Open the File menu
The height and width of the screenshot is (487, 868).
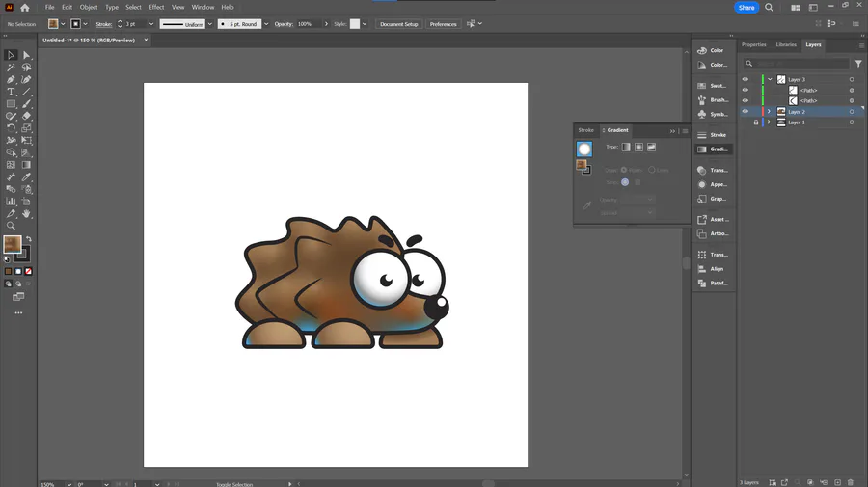coord(50,7)
